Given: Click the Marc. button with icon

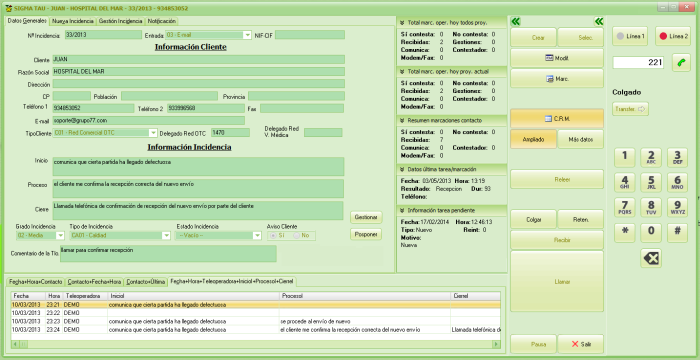Looking at the screenshot, I should pyautogui.click(x=557, y=79).
